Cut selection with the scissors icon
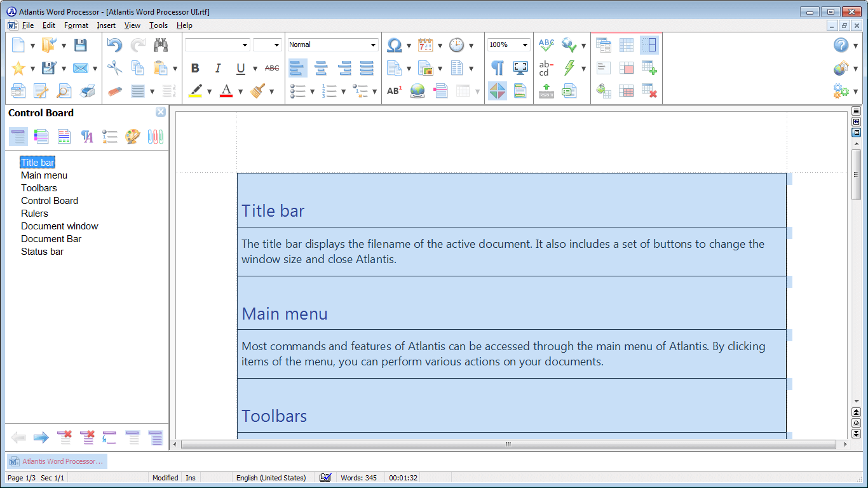This screenshot has width=868, height=488. 114,68
